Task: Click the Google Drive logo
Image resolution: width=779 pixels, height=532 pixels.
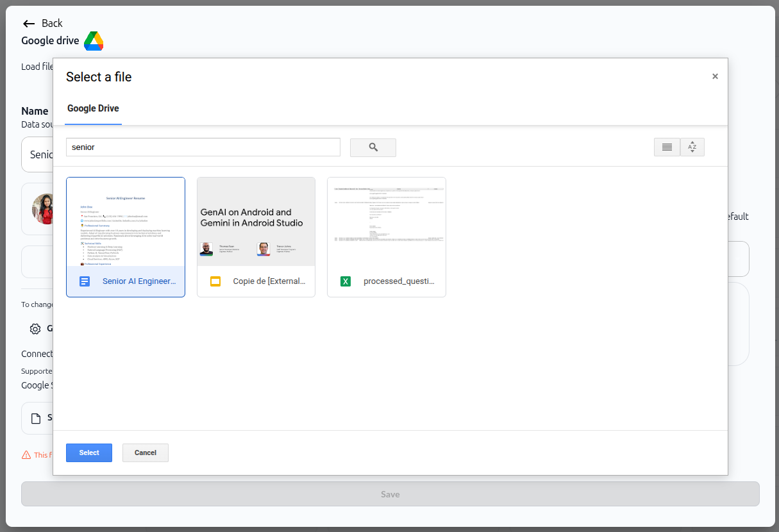Action: tap(94, 41)
